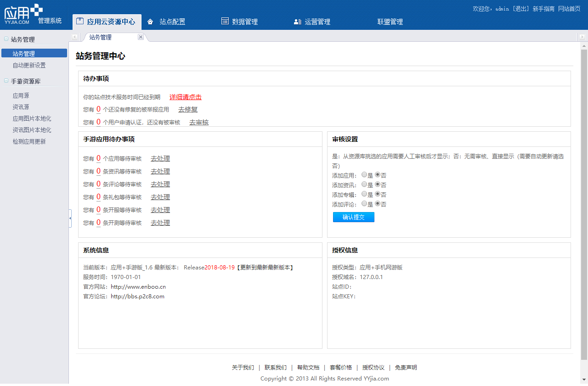
Task: Open the 联盟管理 top menu
Action: (x=390, y=22)
